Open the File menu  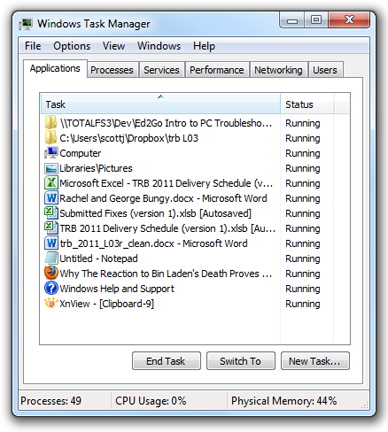(x=33, y=46)
